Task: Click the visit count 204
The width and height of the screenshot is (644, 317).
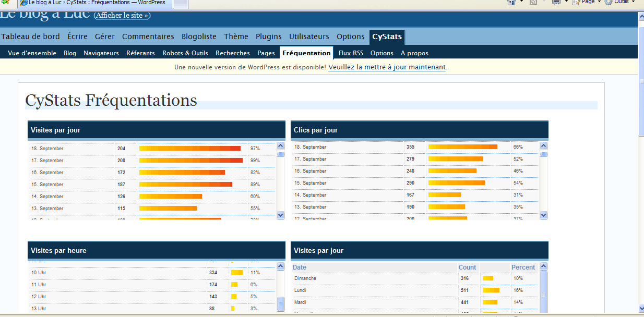Action: click(122, 149)
